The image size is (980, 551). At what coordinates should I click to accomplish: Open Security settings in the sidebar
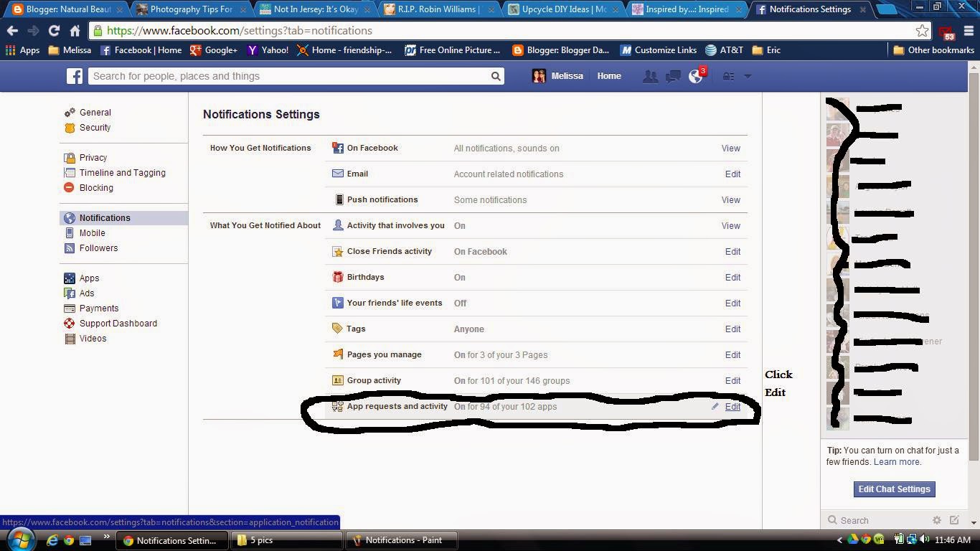click(95, 128)
